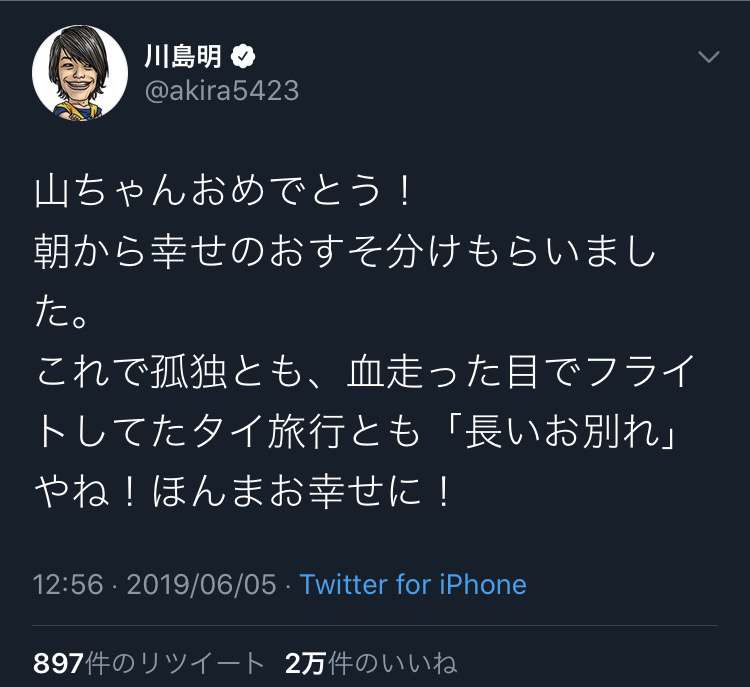Click the 12:56 timestamp
The width and height of the screenshot is (750, 687).
pyautogui.click(x=68, y=585)
